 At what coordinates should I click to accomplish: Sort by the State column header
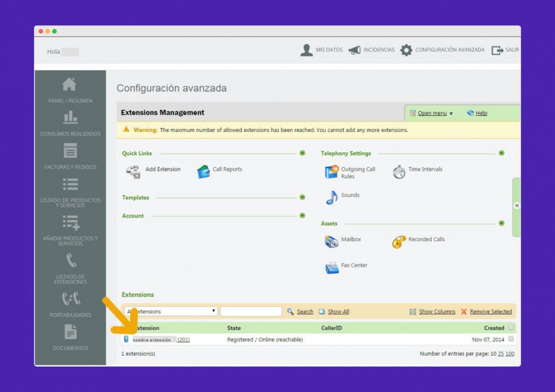click(234, 328)
